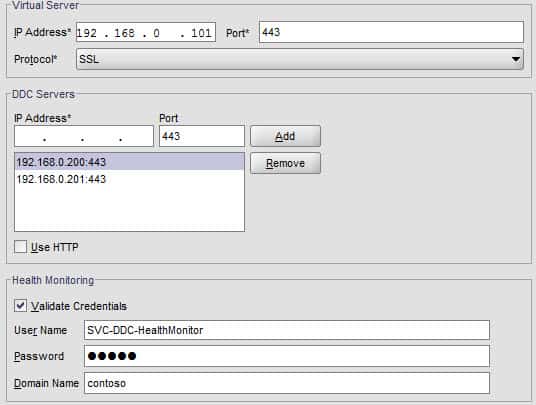The height and width of the screenshot is (405, 536).
Task: Click the second octet 168 in Virtual Server IP
Action: [x=124, y=33]
